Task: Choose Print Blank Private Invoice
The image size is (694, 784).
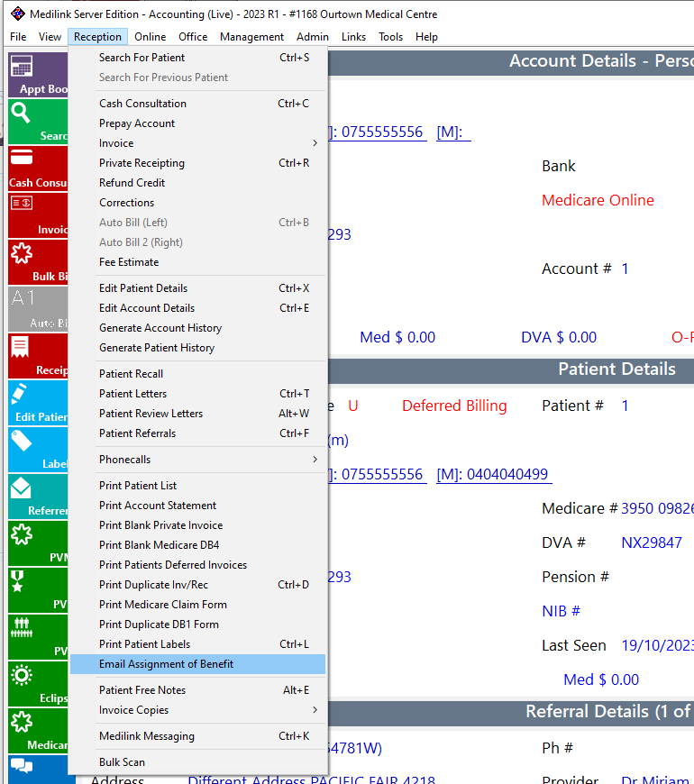Action: pyautogui.click(x=198, y=525)
